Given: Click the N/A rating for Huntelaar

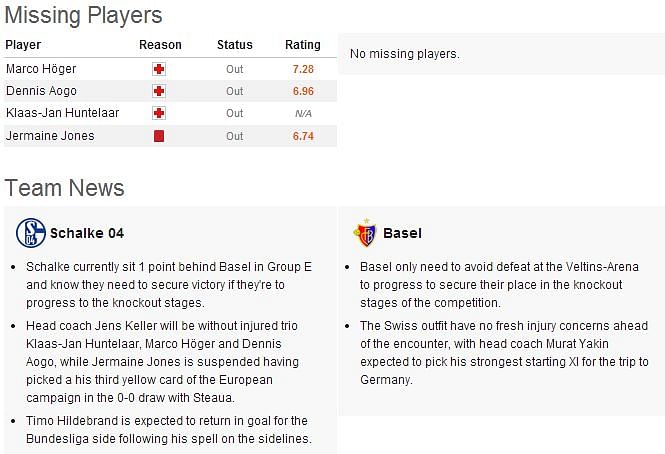Looking at the screenshot, I should (x=303, y=114).
